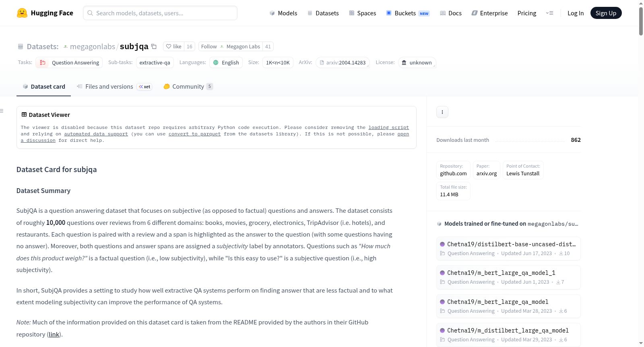
Task: Open the automated data support link
Action: [96, 134]
